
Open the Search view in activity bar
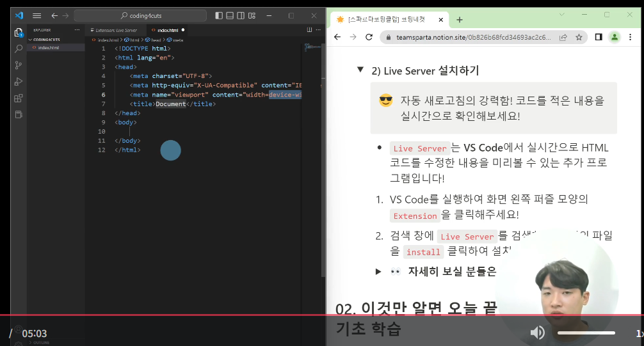[19, 49]
